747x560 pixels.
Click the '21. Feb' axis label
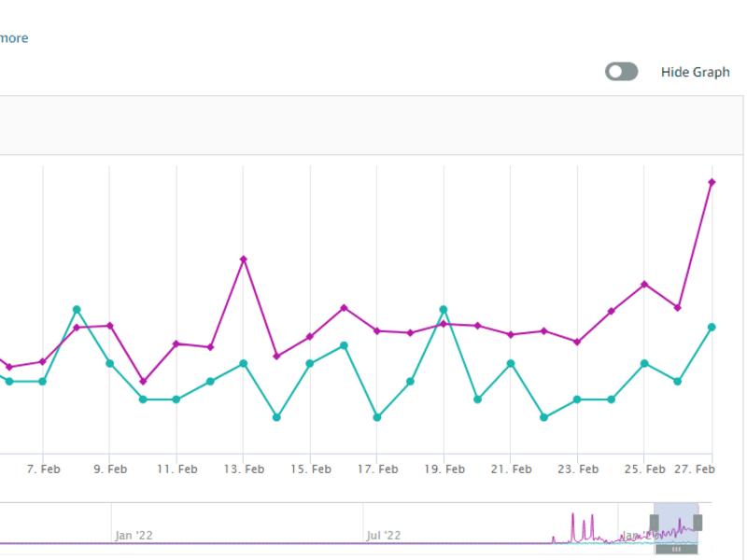point(511,469)
